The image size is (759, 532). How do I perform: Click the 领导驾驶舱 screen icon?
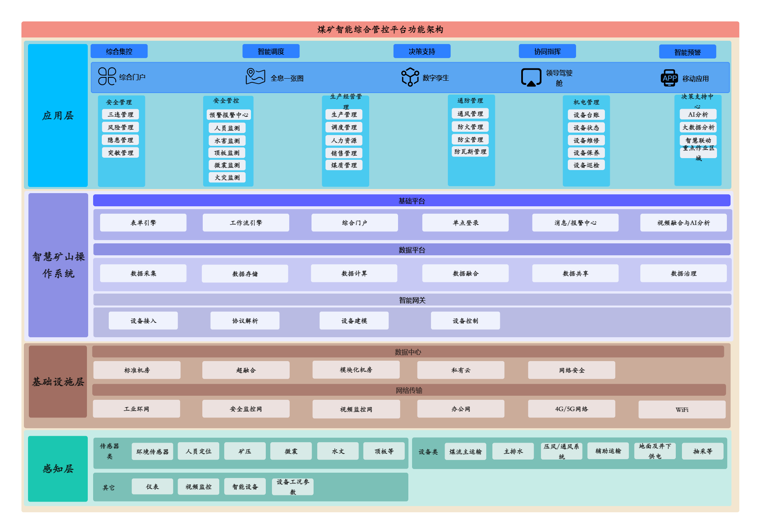(531, 77)
